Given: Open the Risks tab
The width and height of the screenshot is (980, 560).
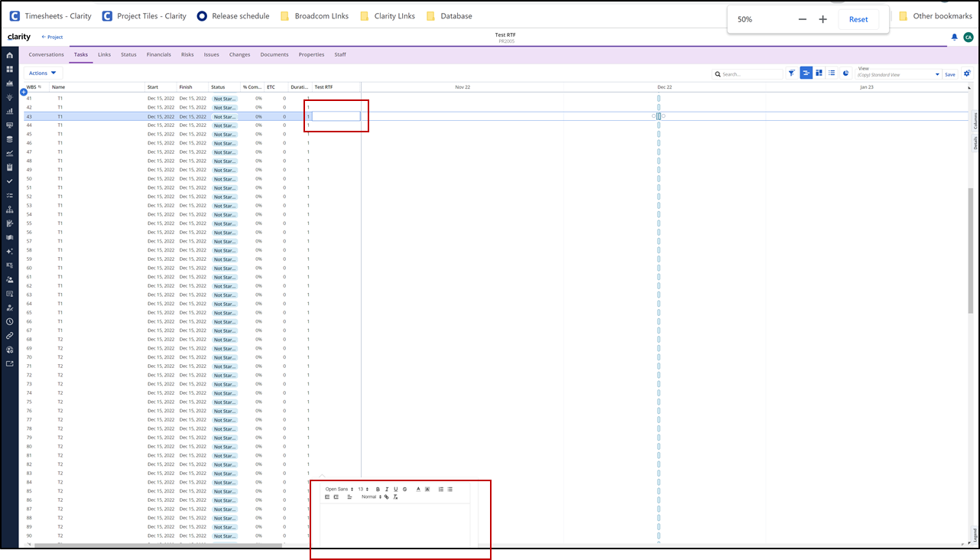Looking at the screenshot, I should pos(187,54).
